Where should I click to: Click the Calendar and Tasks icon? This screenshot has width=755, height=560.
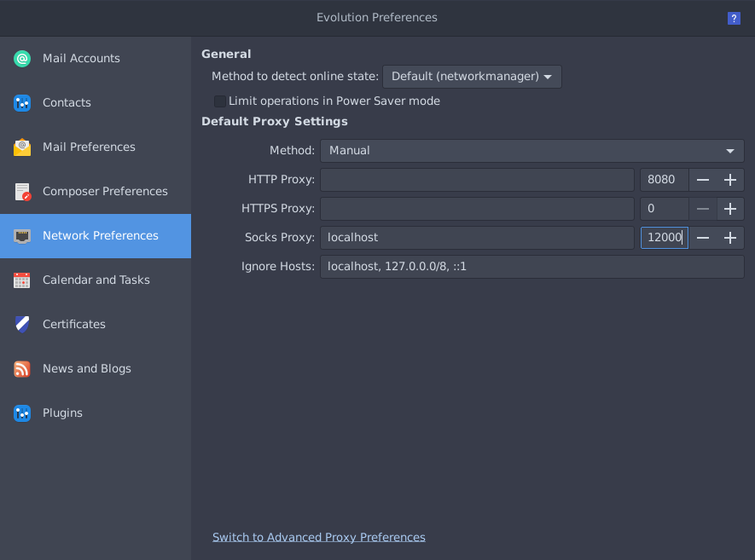pyautogui.click(x=22, y=280)
